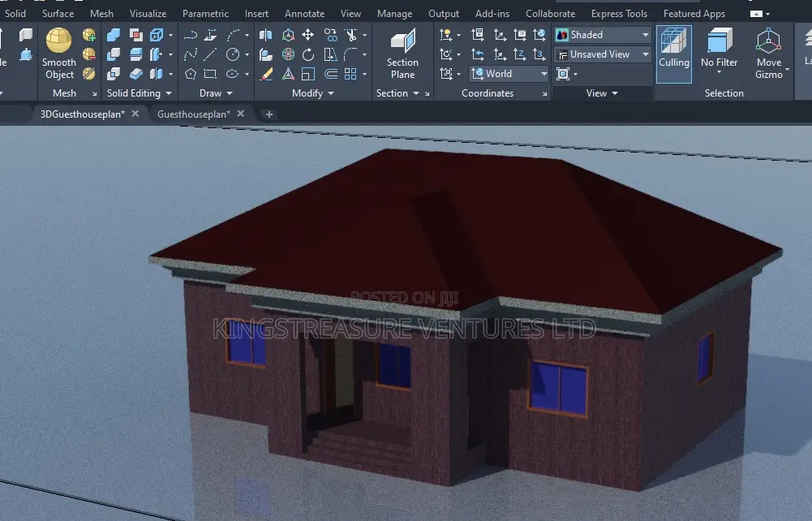
Task: Click the Mirror tool in Modify
Action: coord(265,35)
